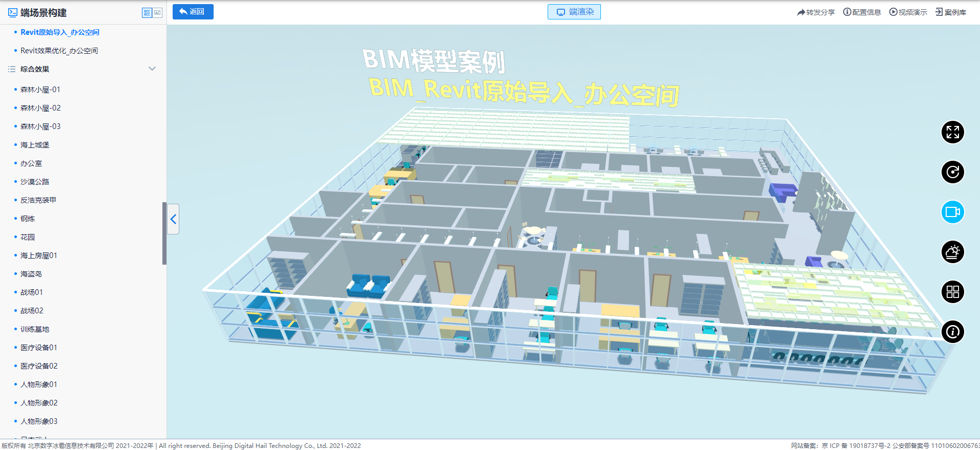Select Revit原始导入_办公空间 item

pos(60,32)
